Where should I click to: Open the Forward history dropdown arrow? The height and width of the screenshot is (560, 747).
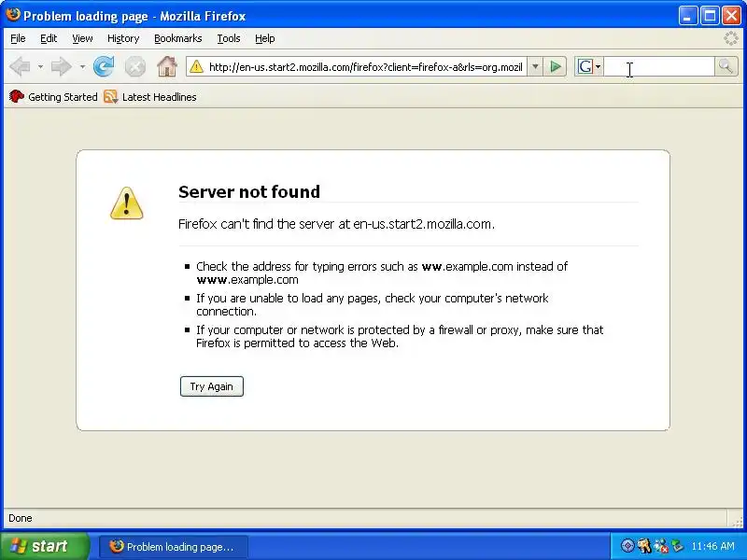(x=82, y=66)
